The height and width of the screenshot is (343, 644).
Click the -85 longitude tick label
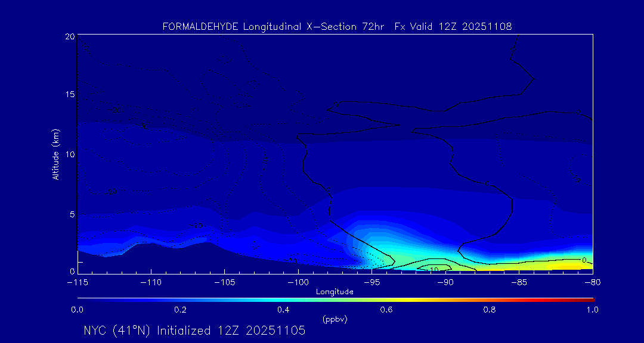[x=519, y=283]
